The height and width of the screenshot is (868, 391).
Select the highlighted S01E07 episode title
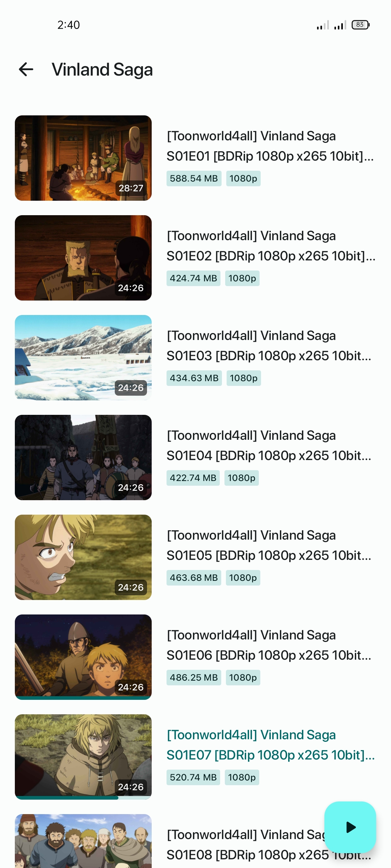270,745
